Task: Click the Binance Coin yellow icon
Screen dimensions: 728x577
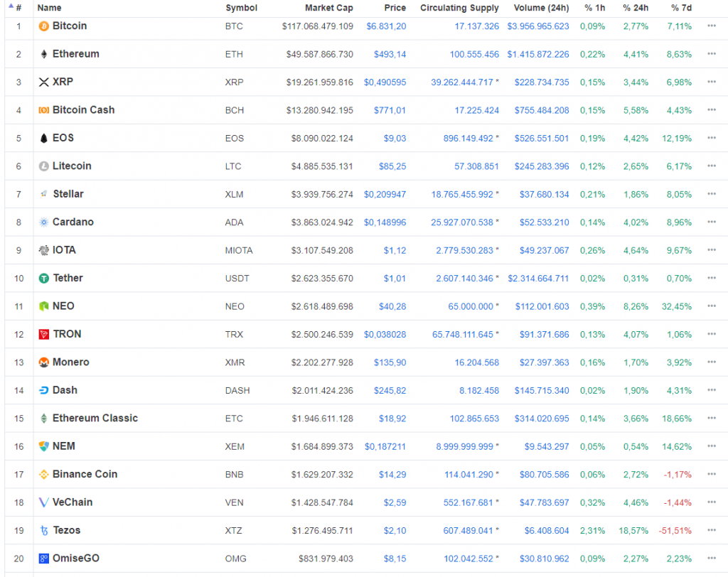Action: (43, 475)
